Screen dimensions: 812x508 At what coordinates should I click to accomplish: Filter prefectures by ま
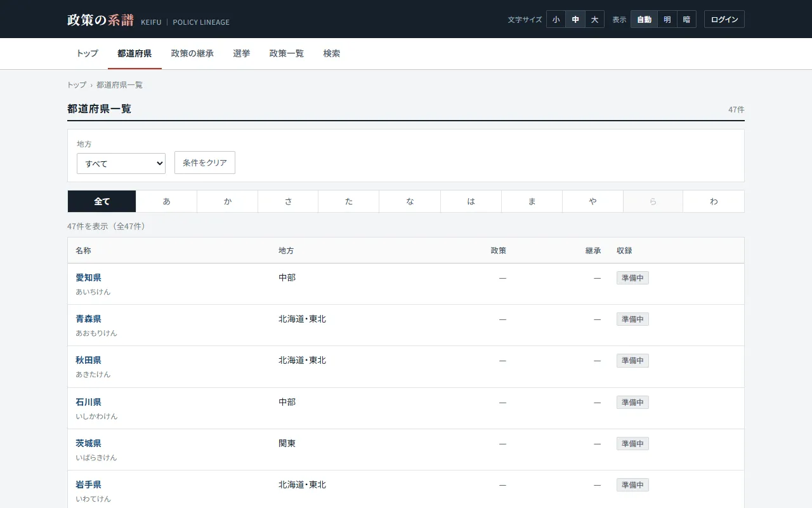(x=532, y=201)
